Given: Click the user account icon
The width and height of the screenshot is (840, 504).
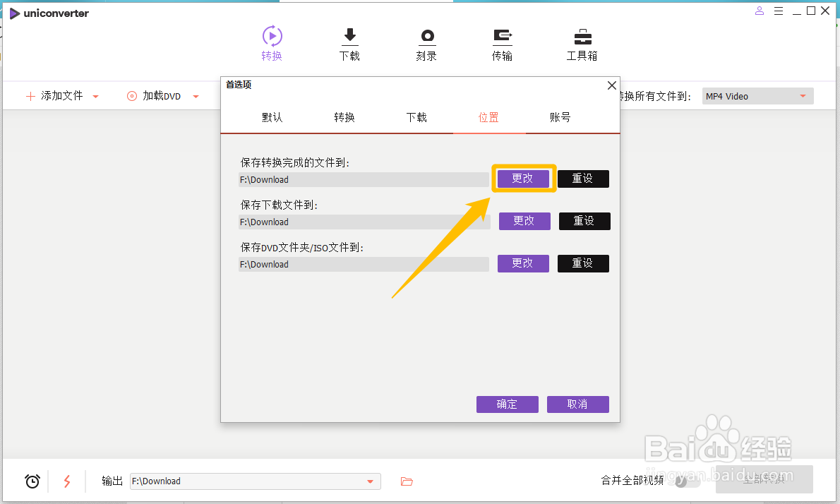Looking at the screenshot, I should (759, 11).
